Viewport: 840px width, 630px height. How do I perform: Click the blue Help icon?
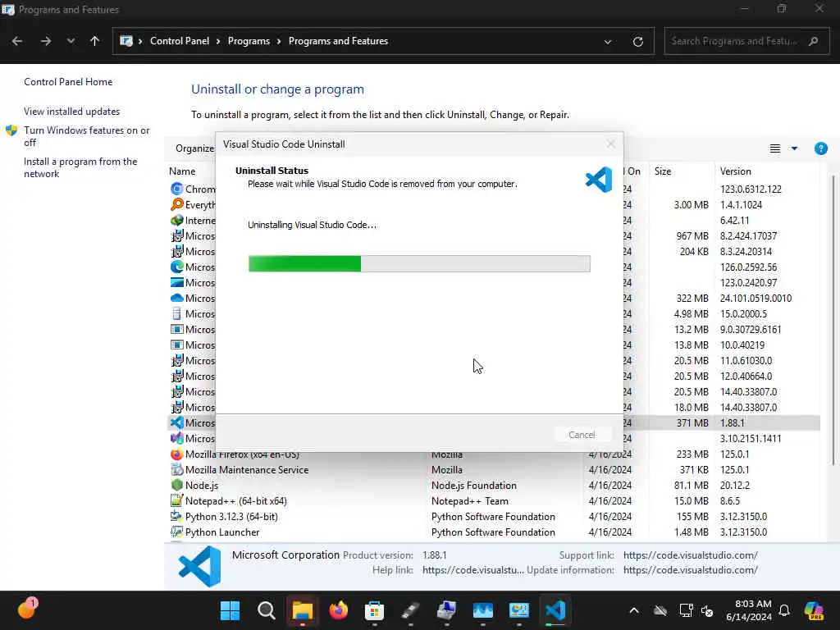pos(820,148)
